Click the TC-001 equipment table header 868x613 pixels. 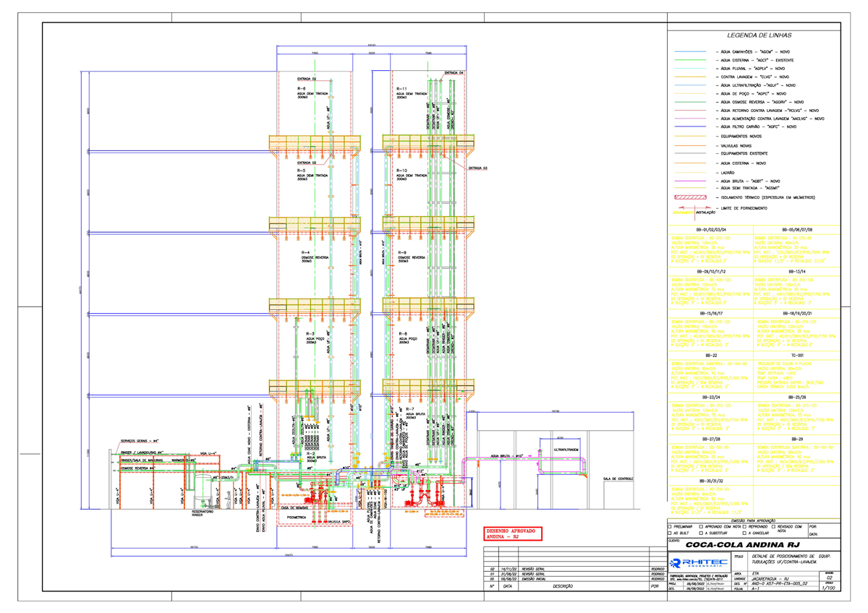click(x=797, y=356)
